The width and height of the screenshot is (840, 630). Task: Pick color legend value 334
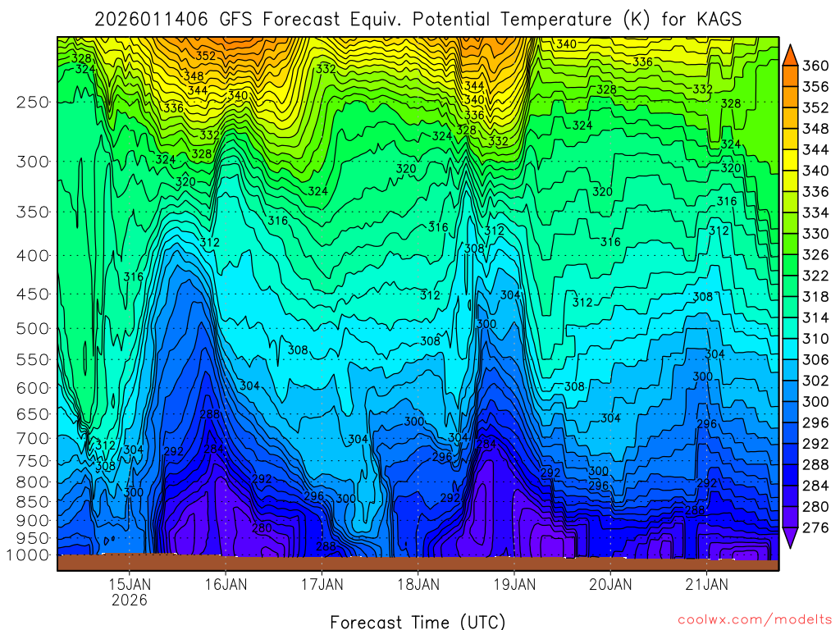pos(815,212)
